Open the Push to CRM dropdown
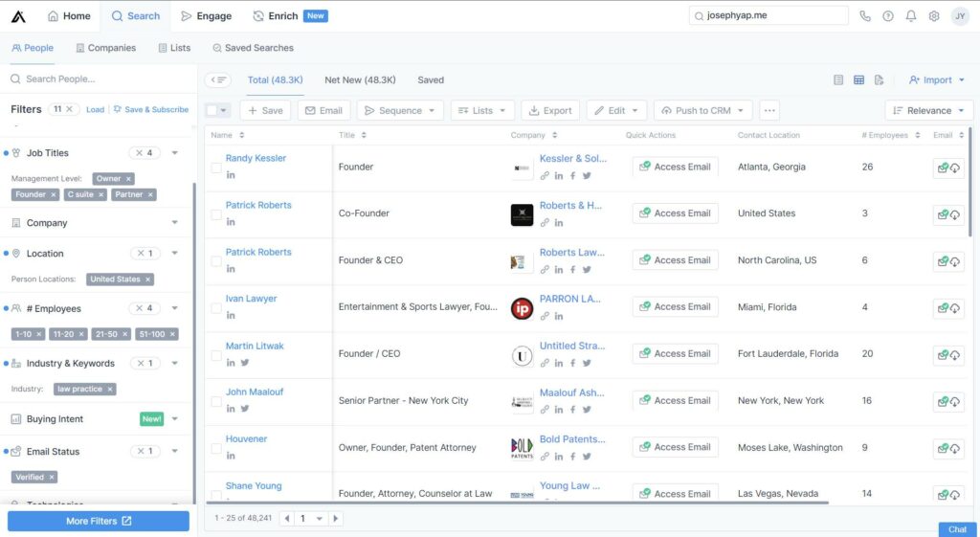The image size is (980, 537). 703,111
